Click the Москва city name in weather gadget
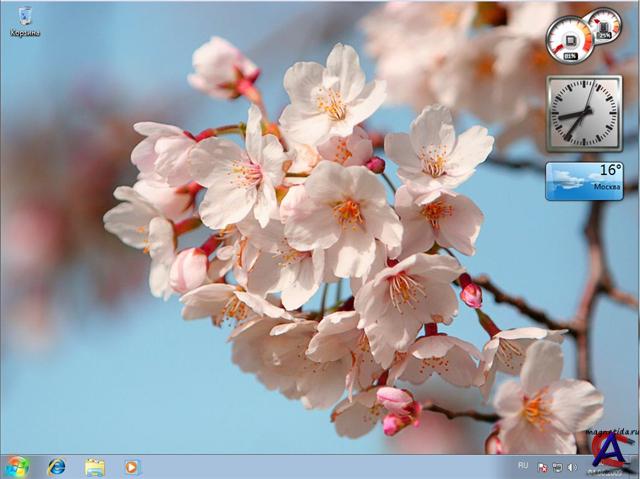 pyautogui.click(x=606, y=187)
